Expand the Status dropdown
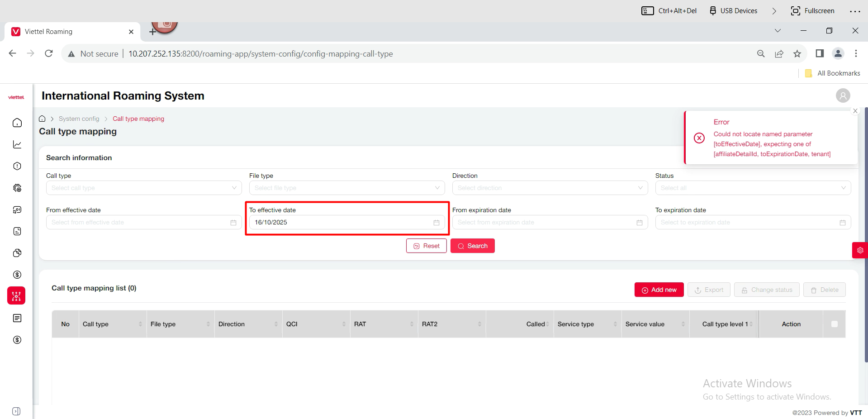 point(753,188)
